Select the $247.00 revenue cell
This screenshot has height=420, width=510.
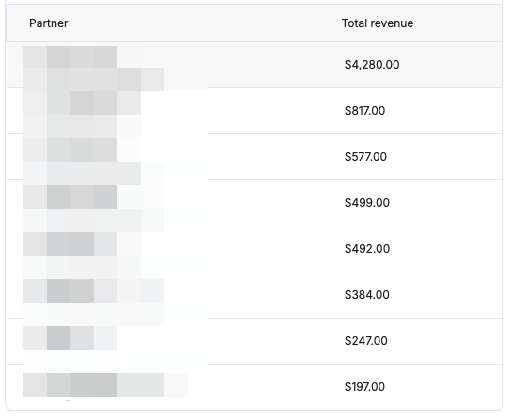pyautogui.click(x=366, y=341)
